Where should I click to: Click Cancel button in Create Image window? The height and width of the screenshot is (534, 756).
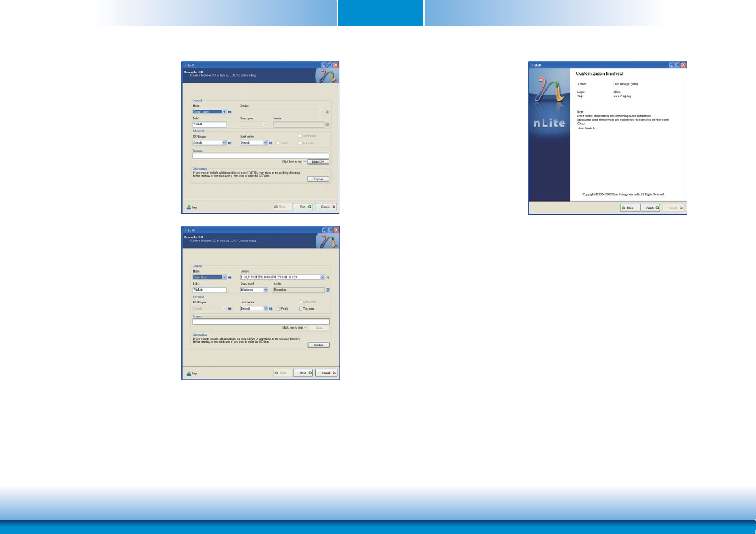tap(326, 207)
